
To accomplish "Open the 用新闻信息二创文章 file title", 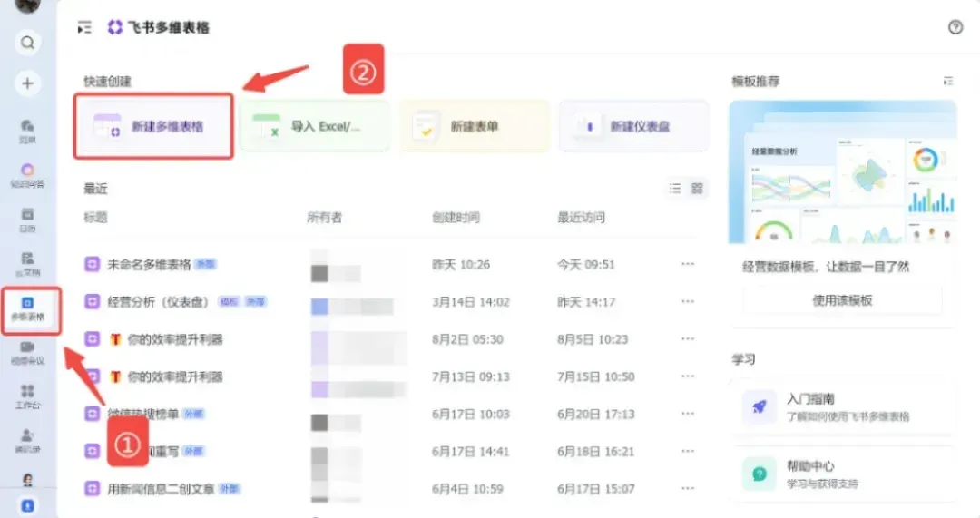I will [x=161, y=489].
